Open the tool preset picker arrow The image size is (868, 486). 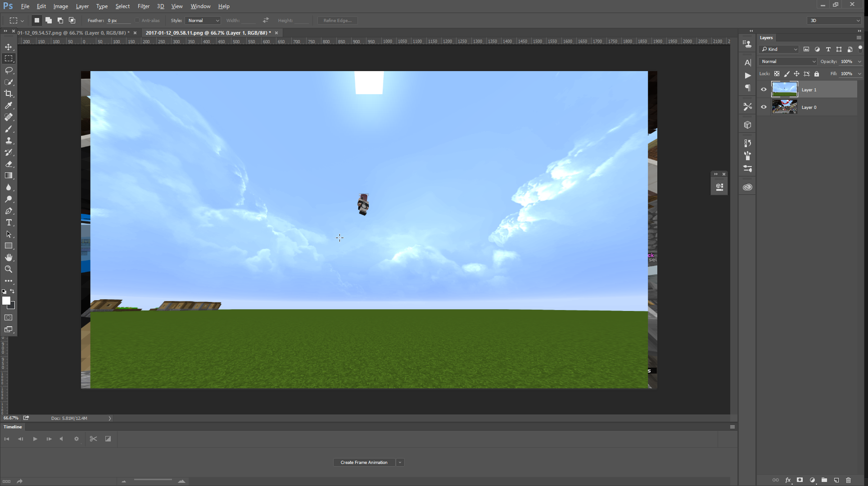(22, 21)
